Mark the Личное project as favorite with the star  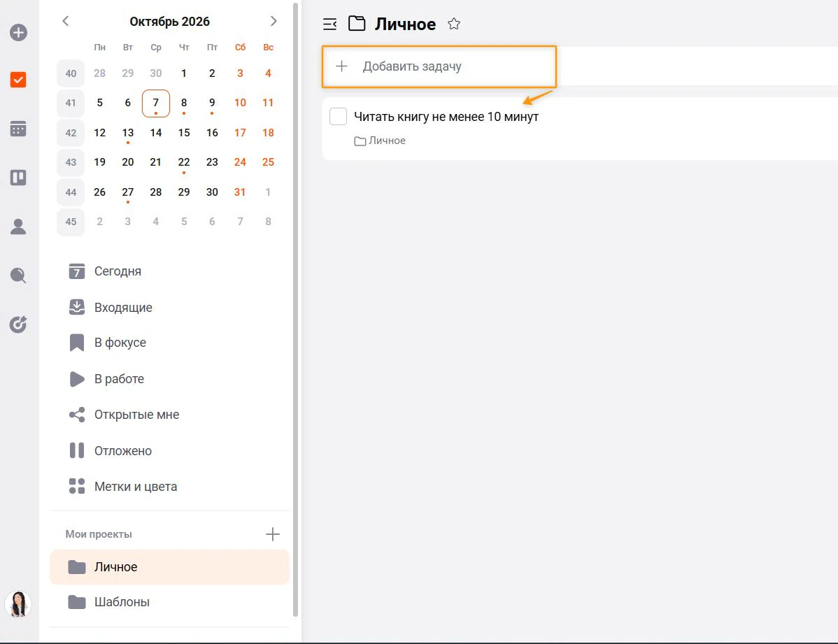click(454, 24)
